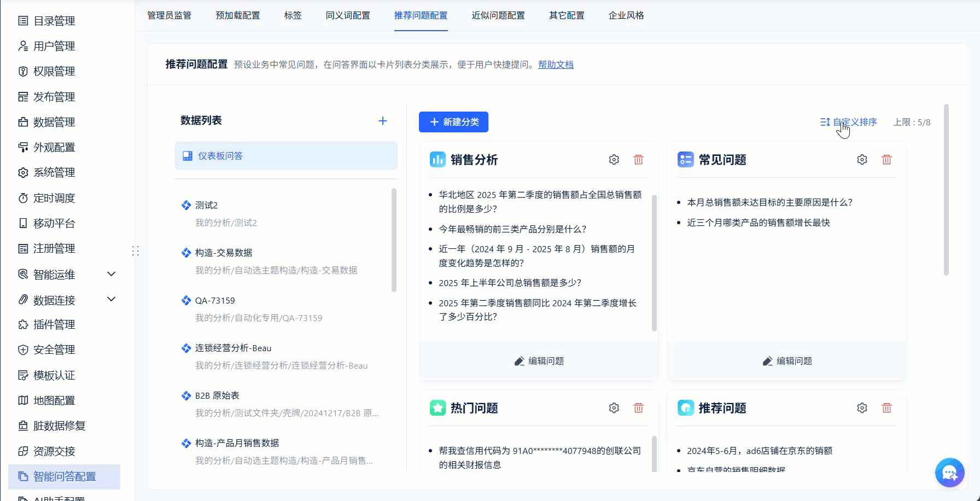The image size is (980, 501).
Task: Open settings for 常见问题 category
Action: pyautogui.click(x=862, y=160)
